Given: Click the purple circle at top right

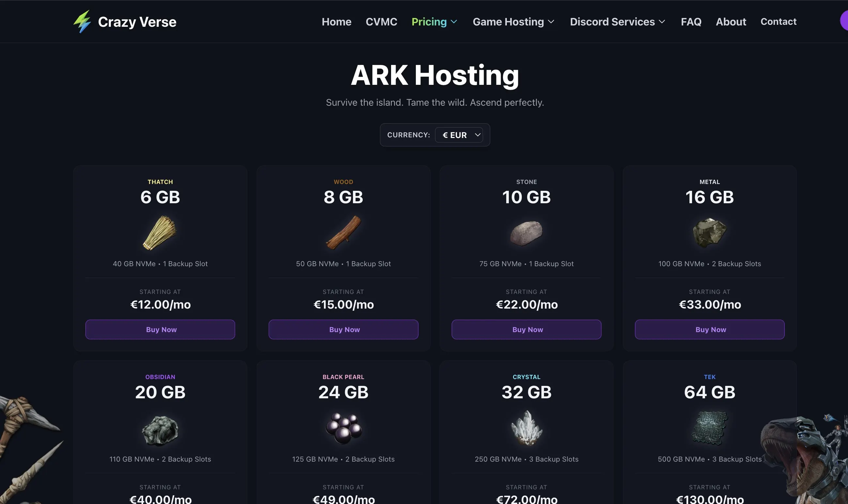Looking at the screenshot, I should coord(844,20).
